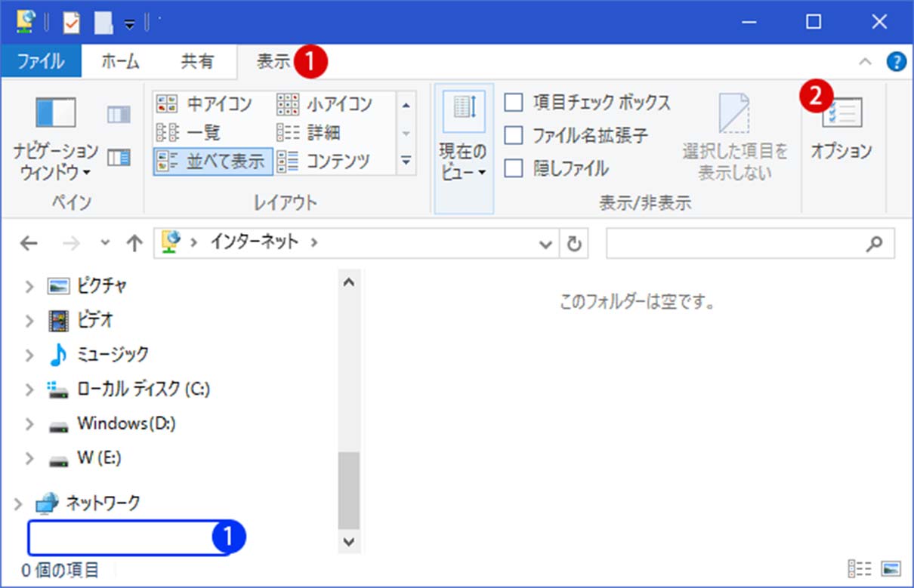Open recent locations dropdown
The image size is (914, 588).
pos(105,243)
